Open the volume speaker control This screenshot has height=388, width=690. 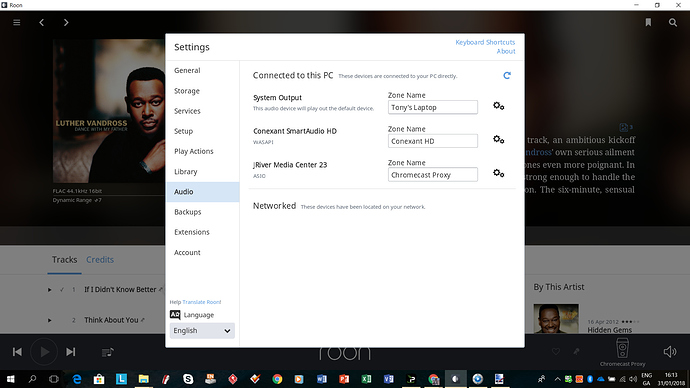click(x=670, y=351)
